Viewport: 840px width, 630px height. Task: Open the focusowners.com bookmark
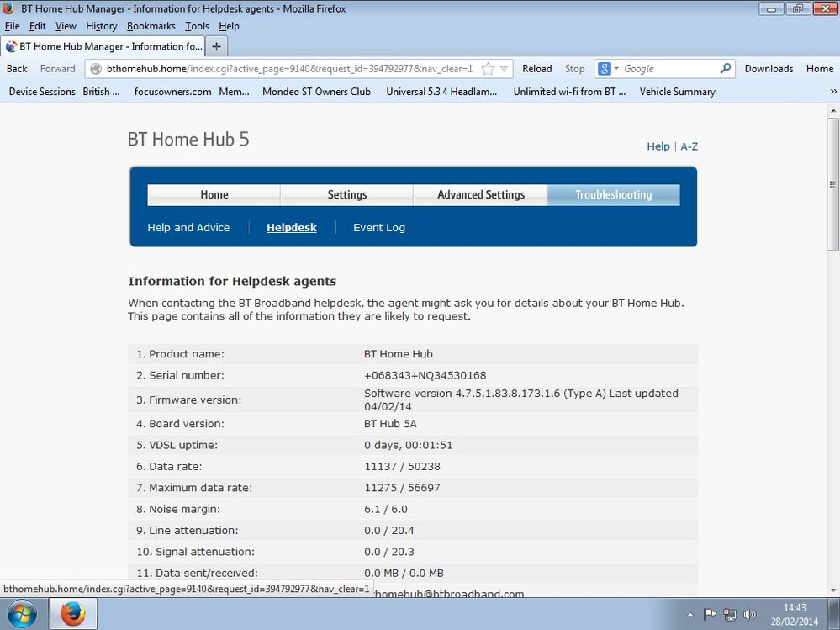click(172, 92)
